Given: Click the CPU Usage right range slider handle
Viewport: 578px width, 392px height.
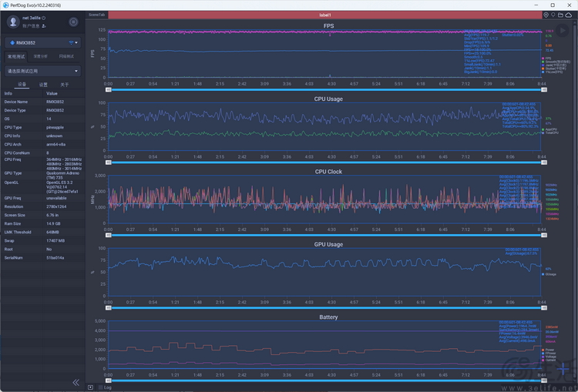Looking at the screenshot, I should click(544, 162).
